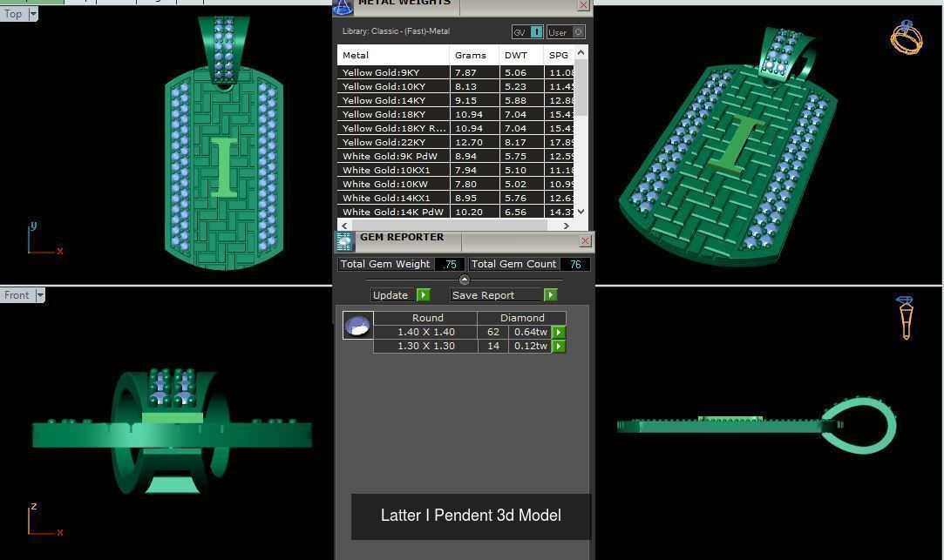Select the White Gold:9K PdW row
The height and width of the screenshot is (560, 944).
tap(456, 156)
